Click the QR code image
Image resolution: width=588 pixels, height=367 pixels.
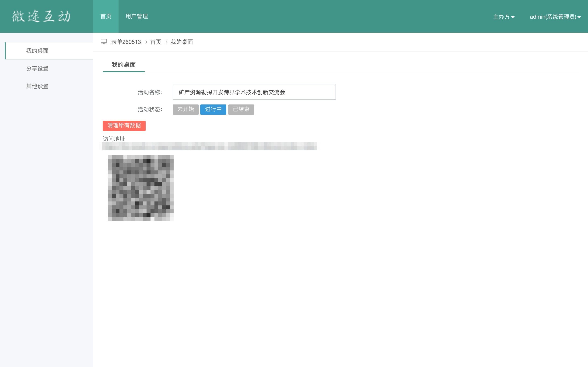tap(141, 188)
